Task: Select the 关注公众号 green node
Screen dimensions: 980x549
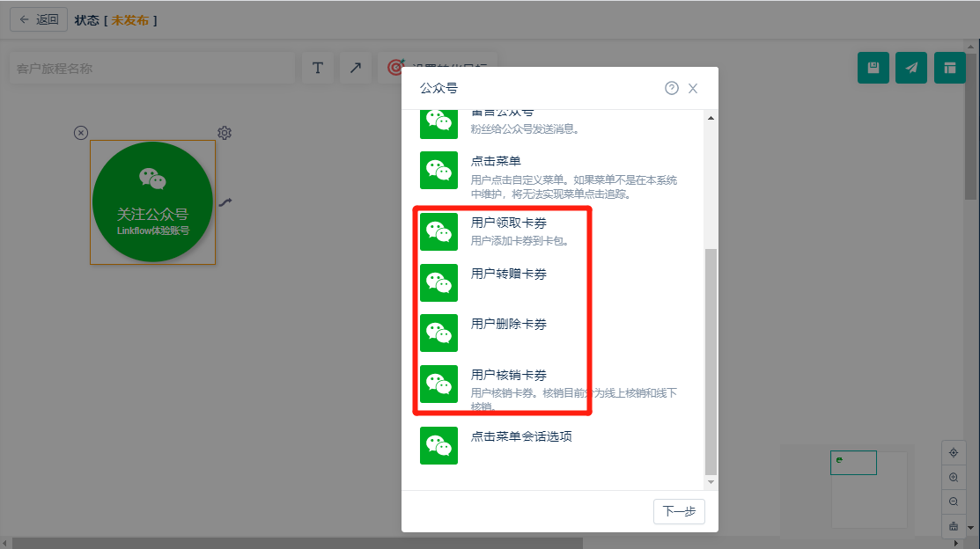Action: (152, 201)
